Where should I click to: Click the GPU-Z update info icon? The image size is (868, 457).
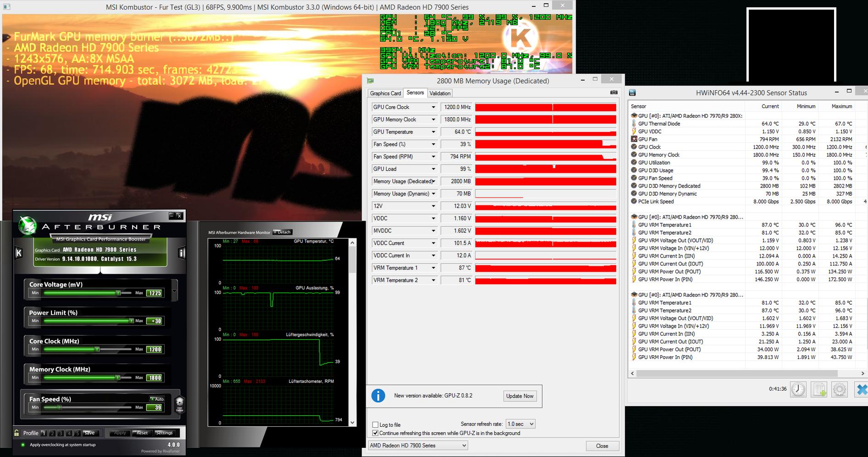point(378,396)
